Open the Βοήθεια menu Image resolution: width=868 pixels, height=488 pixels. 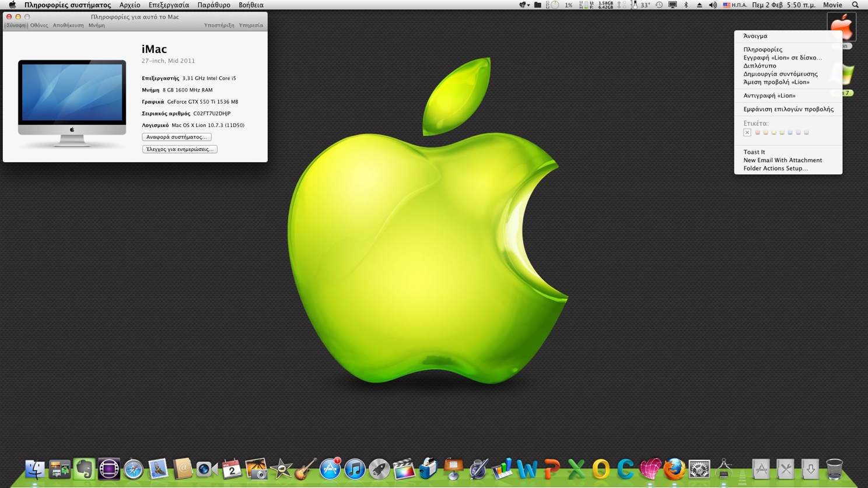point(251,5)
